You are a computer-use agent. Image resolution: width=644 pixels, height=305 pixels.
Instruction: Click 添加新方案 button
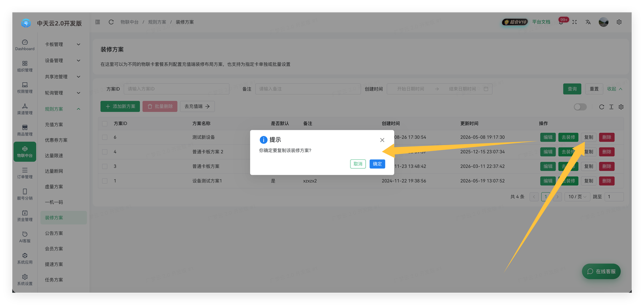120,106
